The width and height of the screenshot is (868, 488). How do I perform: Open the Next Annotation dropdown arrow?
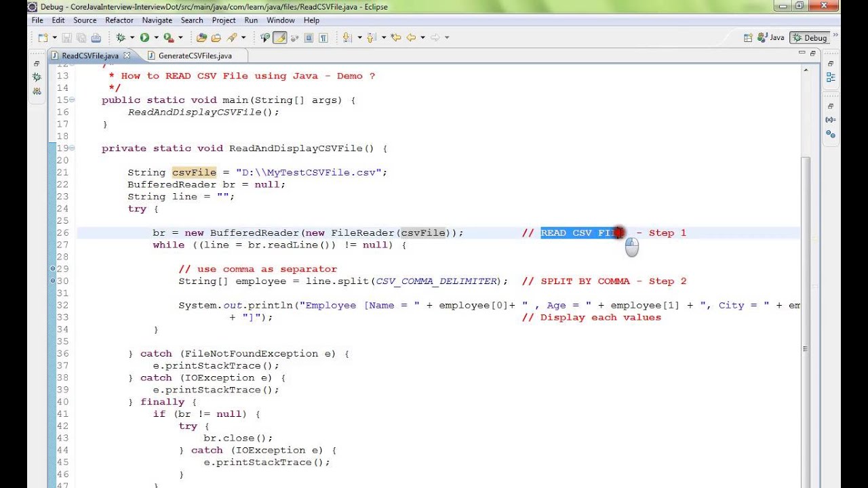pyautogui.click(x=359, y=38)
